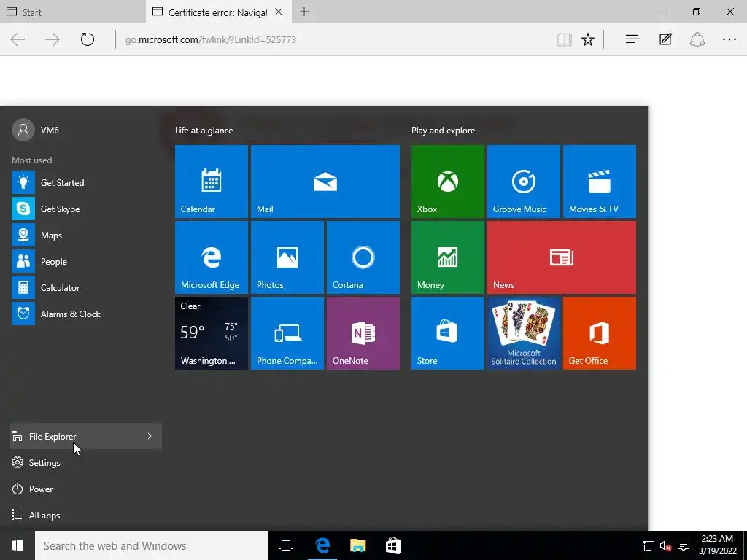Open Task View from the taskbar
Image resolution: width=747 pixels, height=560 pixels.
tap(286, 545)
